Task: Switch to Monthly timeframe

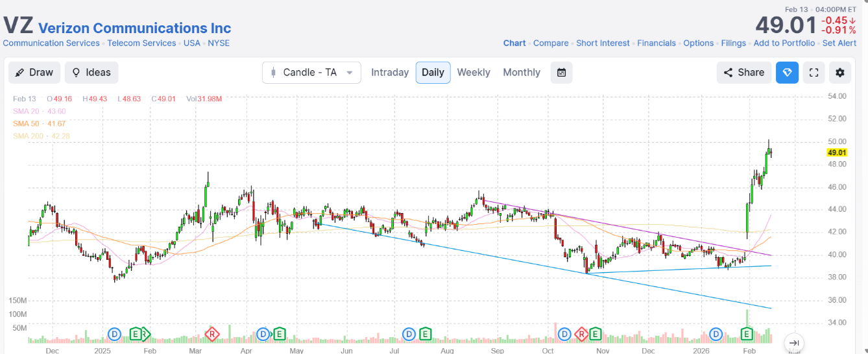Action: pyautogui.click(x=522, y=72)
